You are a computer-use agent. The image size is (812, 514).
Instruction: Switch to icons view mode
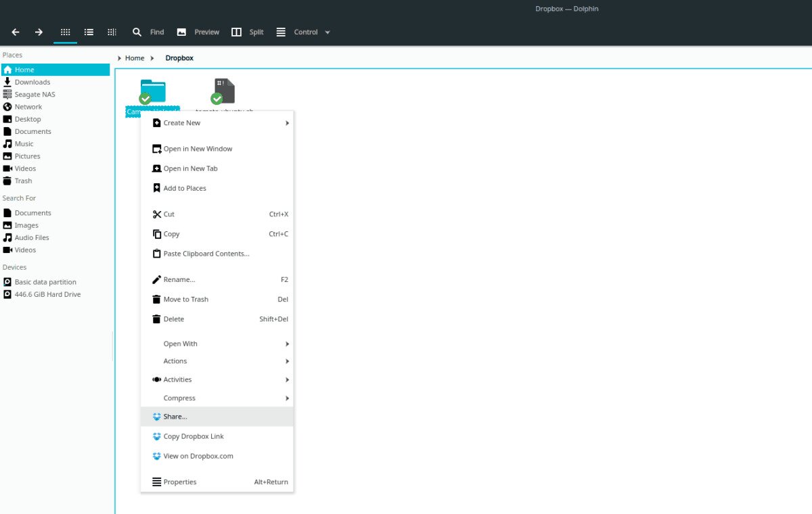pyautogui.click(x=66, y=32)
